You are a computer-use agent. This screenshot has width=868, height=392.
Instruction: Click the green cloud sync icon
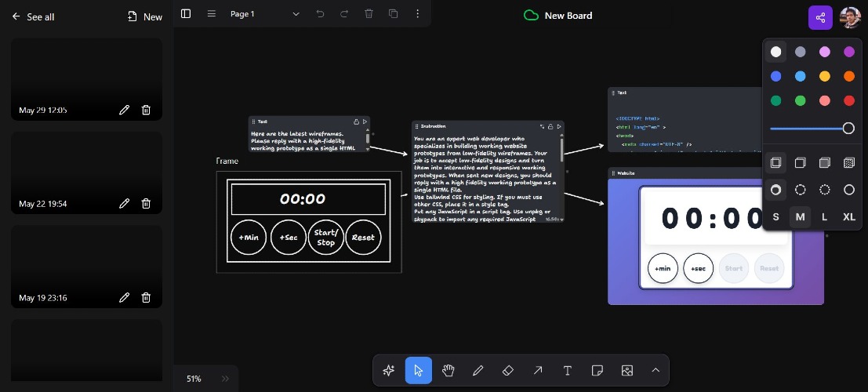[531, 16]
